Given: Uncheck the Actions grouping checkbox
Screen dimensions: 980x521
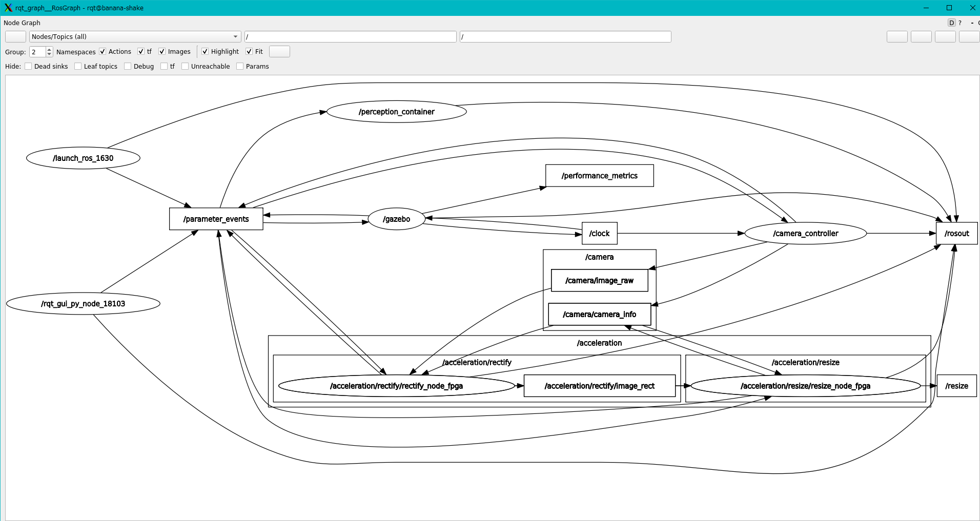Looking at the screenshot, I should click(x=103, y=51).
